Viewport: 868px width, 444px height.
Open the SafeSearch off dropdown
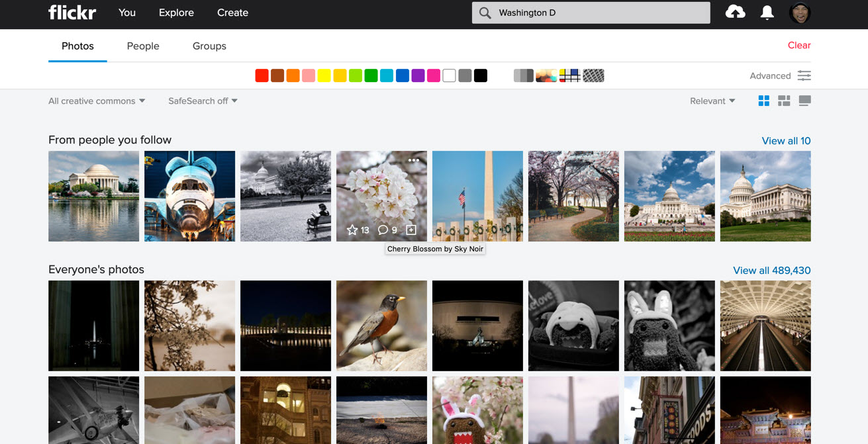pos(203,101)
